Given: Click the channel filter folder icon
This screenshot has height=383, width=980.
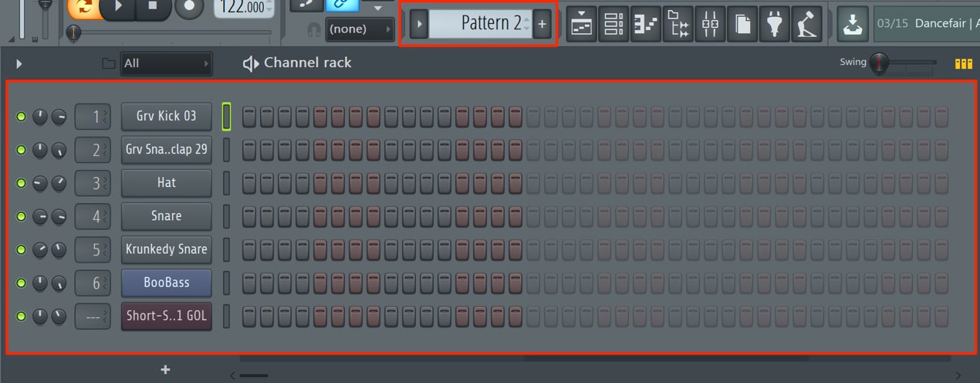Looking at the screenshot, I should point(109,63).
